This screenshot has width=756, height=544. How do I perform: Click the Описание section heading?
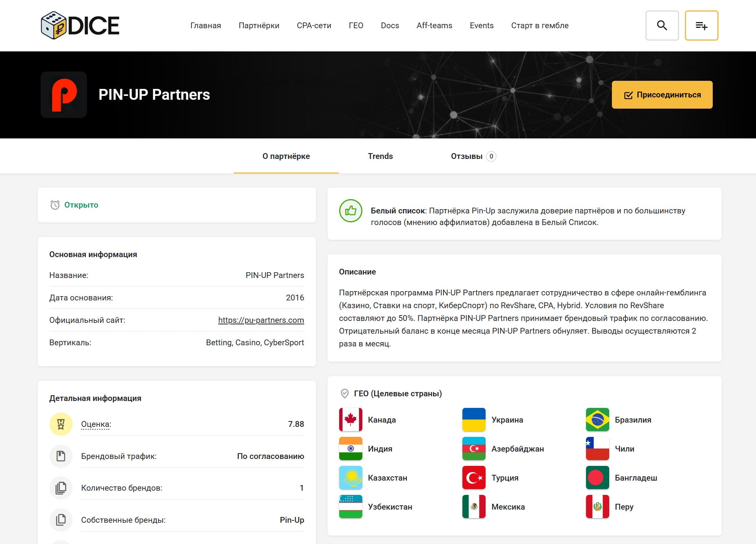tap(357, 272)
